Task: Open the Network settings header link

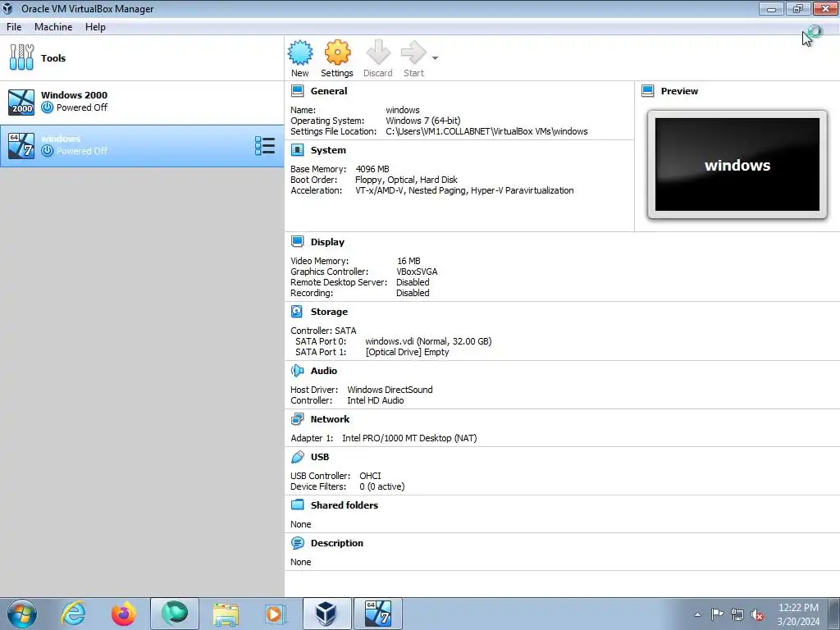Action: pyautogui.click(x=330, y=419)
